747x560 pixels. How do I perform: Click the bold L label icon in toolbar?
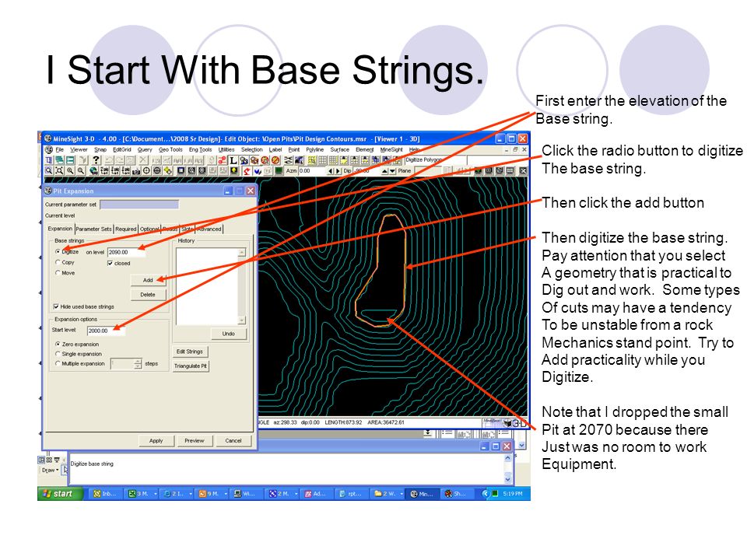tap(233, 160)
